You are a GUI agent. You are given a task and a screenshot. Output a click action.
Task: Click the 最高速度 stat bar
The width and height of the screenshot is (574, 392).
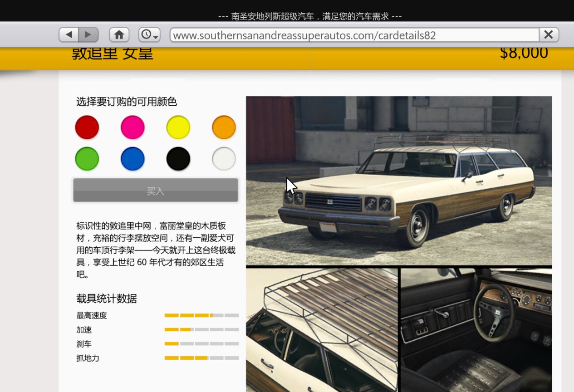[201, 315]
